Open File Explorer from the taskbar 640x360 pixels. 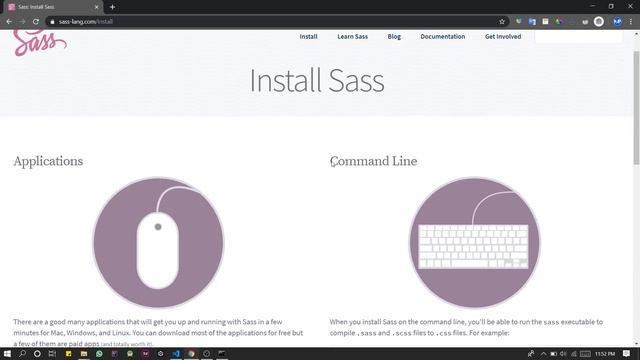84,353
